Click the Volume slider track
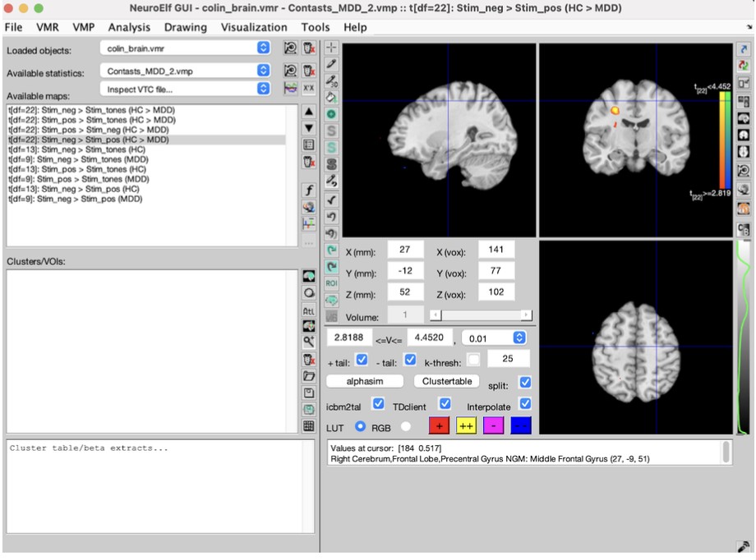The image size is (756, 560). 481,315
